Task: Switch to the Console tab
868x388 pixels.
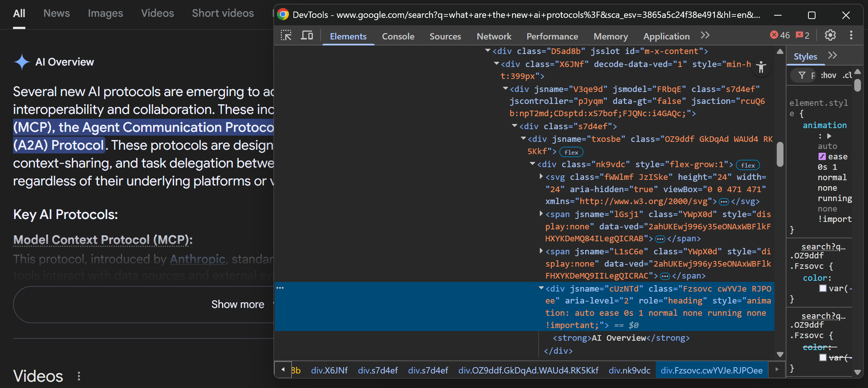Action: tap(398, 36)
